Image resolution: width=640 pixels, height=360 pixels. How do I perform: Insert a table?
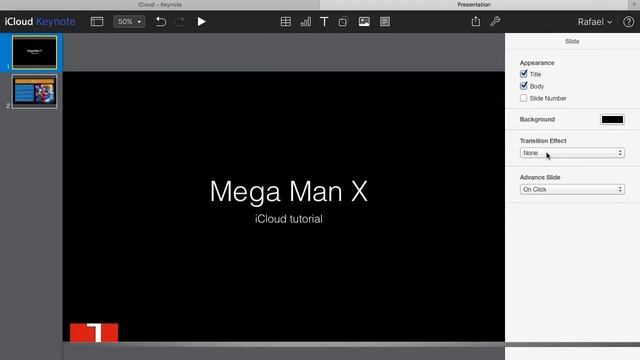[x=286, y=22]
